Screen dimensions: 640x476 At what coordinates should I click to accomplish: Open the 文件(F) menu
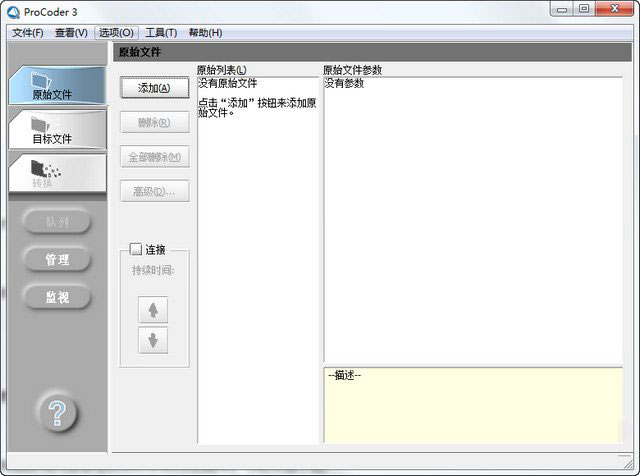coord(27,33)
